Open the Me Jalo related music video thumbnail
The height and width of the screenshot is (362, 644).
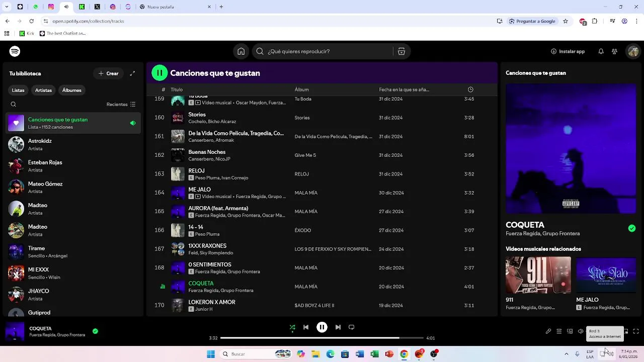606,275
